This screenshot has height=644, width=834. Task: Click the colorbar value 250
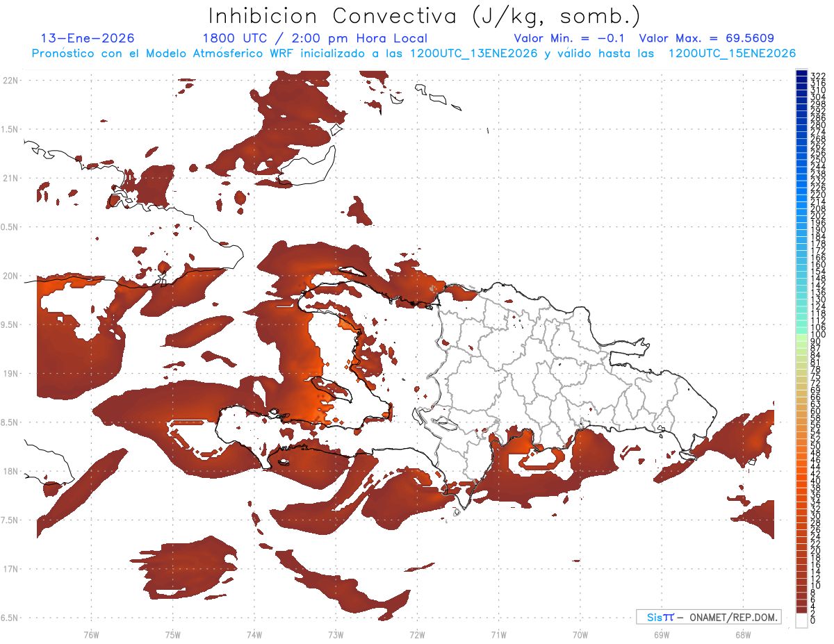coord(817,160)
